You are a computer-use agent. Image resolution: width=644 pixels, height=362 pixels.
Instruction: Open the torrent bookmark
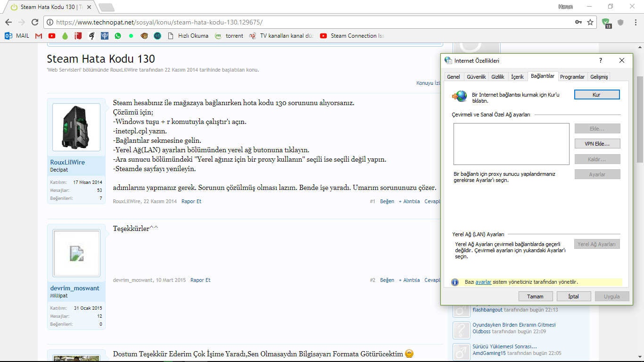tap(229, 36)
